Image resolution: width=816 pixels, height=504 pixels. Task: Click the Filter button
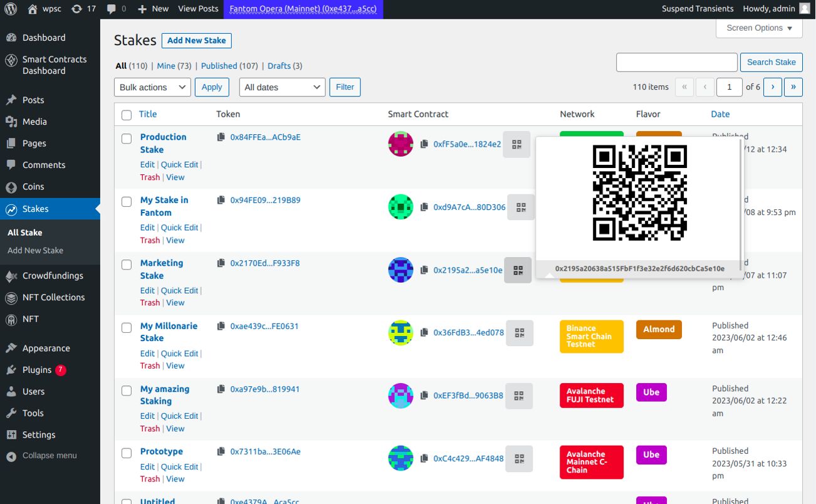(345, 87)
